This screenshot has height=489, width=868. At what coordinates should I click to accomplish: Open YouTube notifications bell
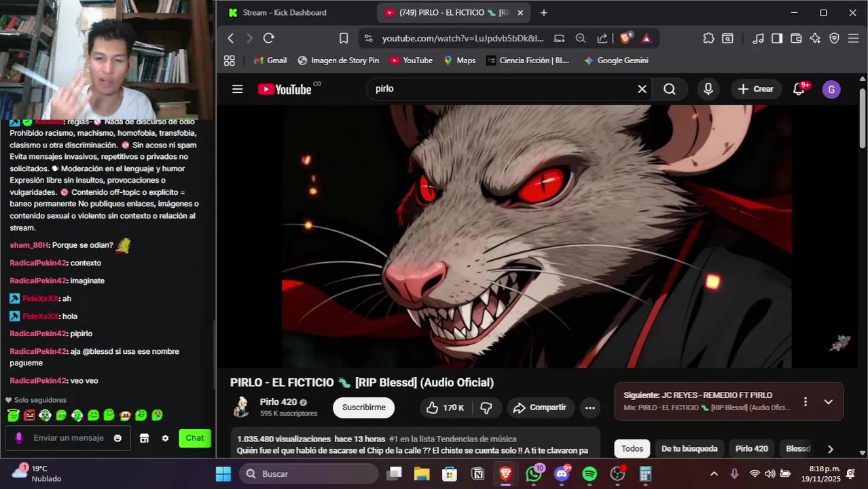(x=799, y=89)
